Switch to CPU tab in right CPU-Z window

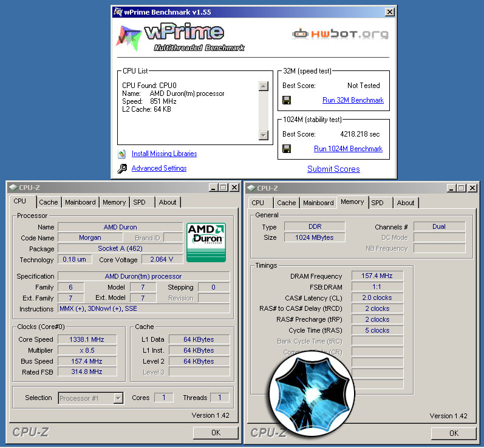257,203
